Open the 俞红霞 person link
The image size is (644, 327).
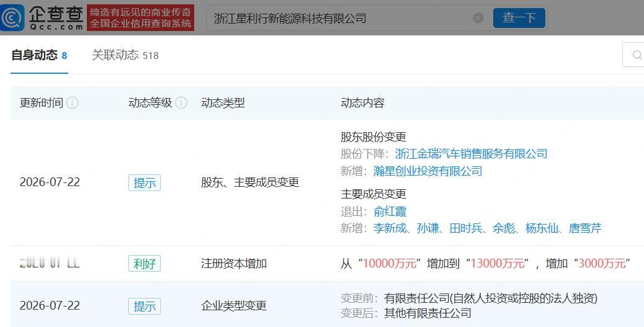coord(390,211)
